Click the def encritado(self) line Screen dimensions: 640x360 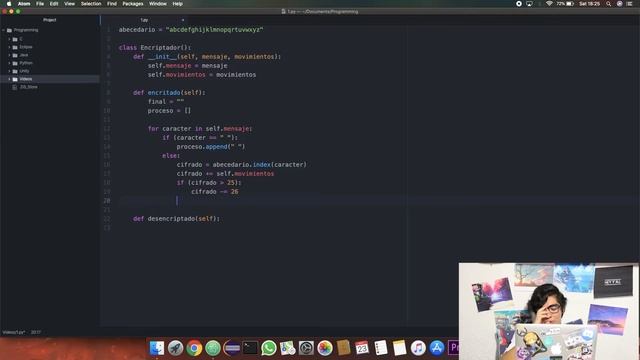(x=169, y=93)
